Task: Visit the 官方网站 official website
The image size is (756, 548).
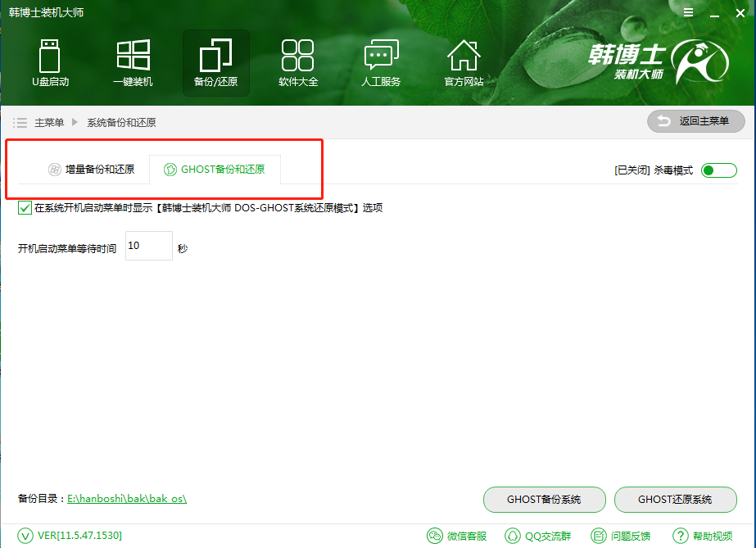Action: tap(464, 63)
